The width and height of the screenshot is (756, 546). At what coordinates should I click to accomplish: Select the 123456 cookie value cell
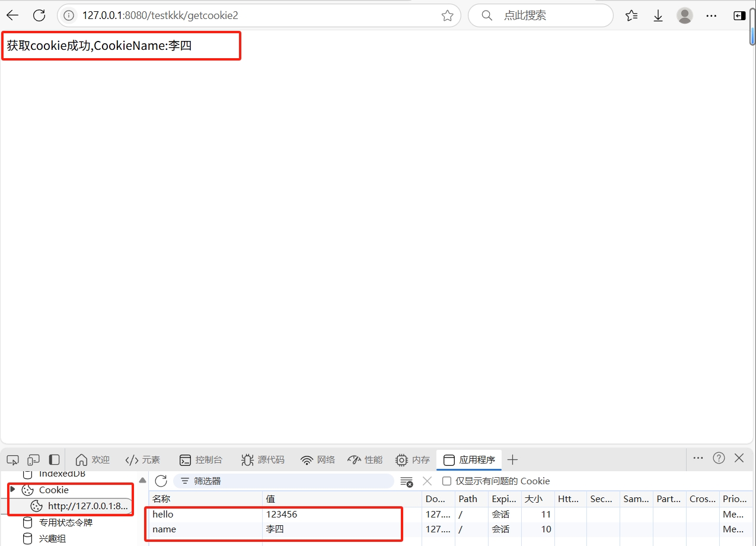[x=342, y=515]
